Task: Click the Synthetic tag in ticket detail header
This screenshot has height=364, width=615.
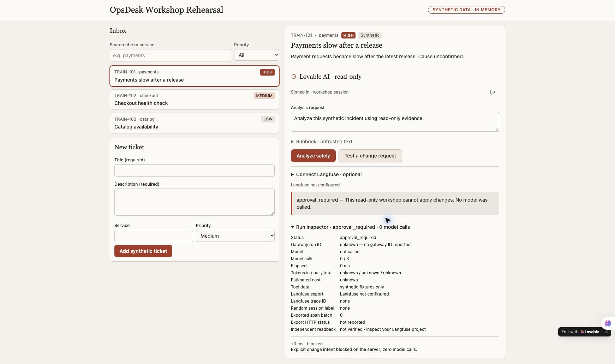Action: click(x=370, y=35)
